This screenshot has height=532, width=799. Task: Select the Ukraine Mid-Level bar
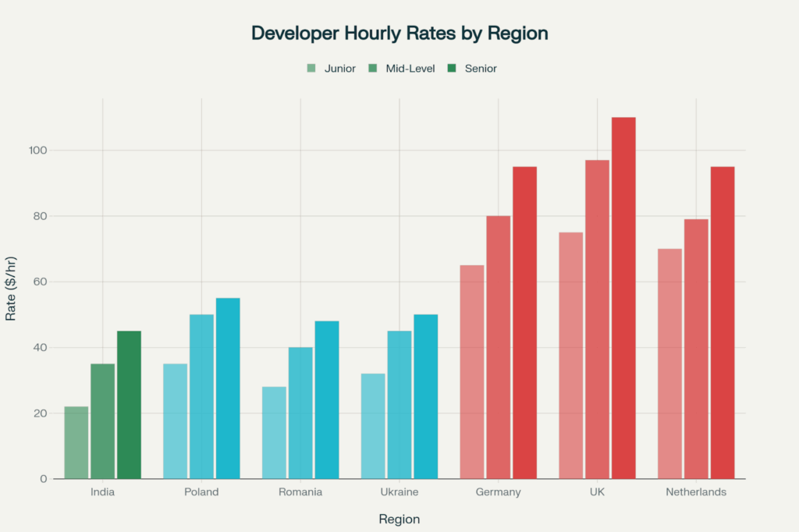tap(399, 404)
